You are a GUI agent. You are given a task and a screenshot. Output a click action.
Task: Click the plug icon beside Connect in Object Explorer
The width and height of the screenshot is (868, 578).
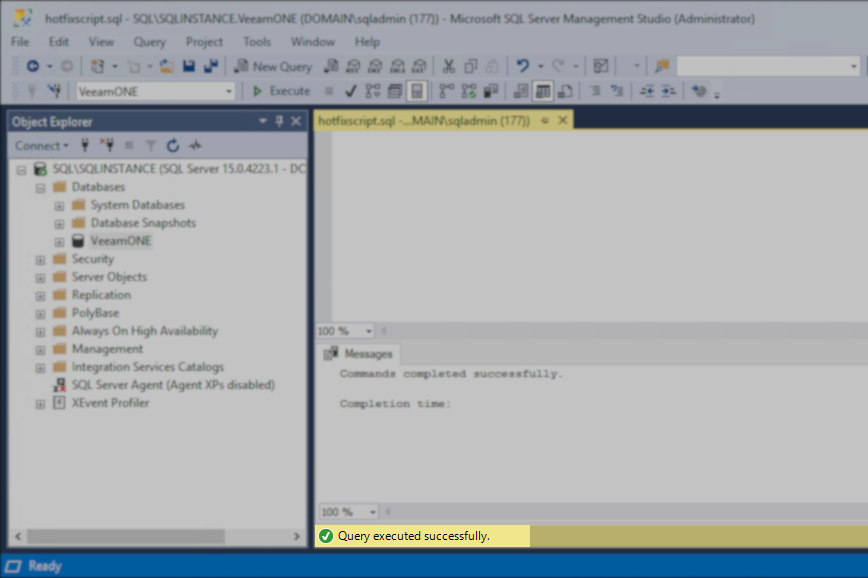point(85,146)
